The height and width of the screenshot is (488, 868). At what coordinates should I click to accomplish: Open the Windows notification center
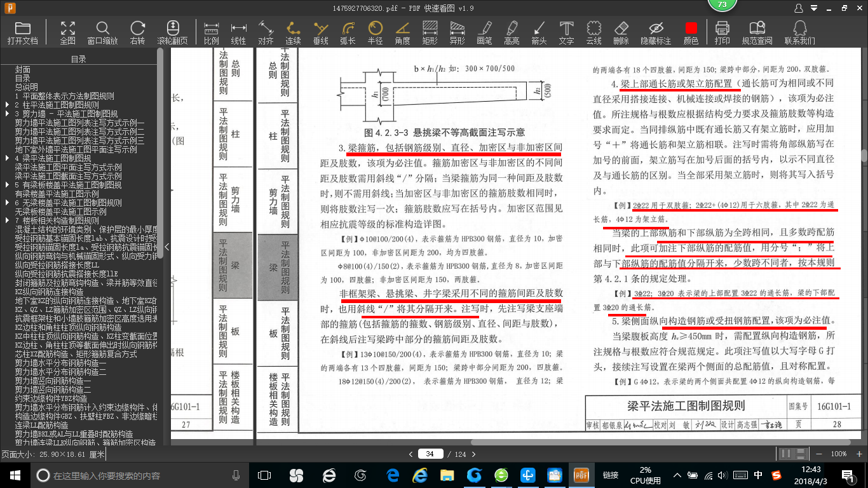click(848, 475)
